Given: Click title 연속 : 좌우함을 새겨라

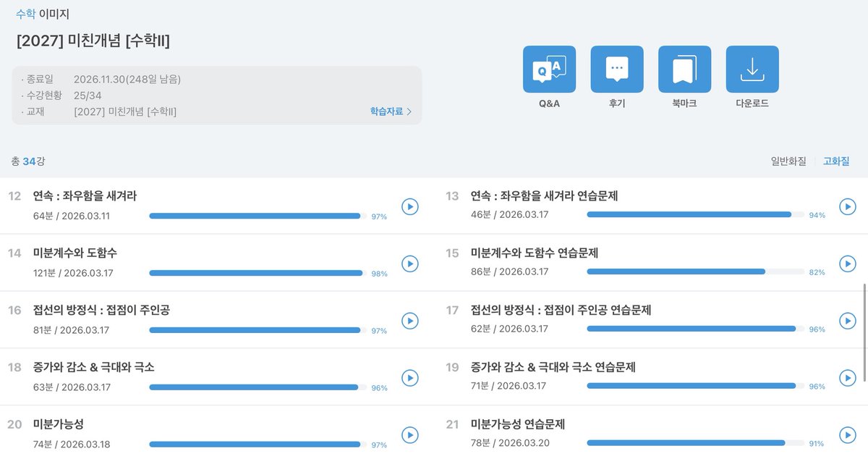Looking at the screenshot, I should click(85, 195).
